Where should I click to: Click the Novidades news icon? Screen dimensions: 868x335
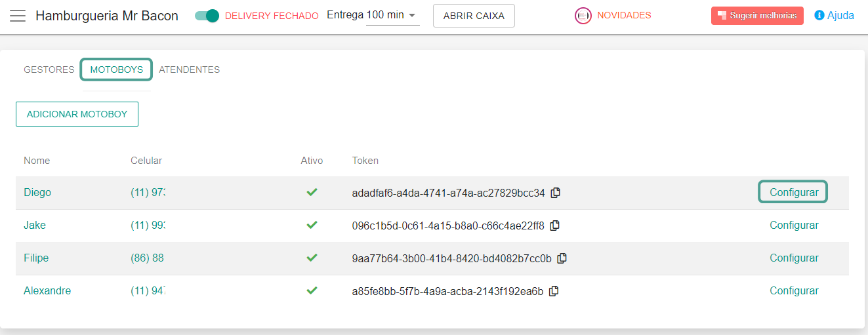583,16
